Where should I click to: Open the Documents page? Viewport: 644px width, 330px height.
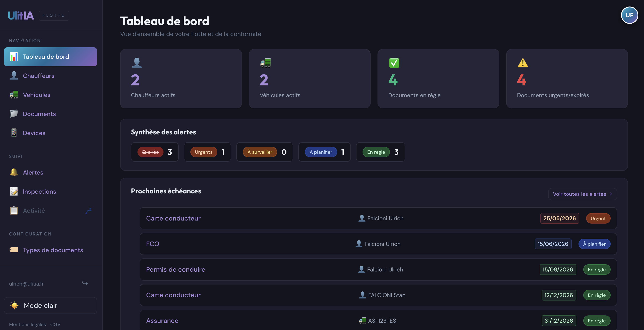coord(51,114)
